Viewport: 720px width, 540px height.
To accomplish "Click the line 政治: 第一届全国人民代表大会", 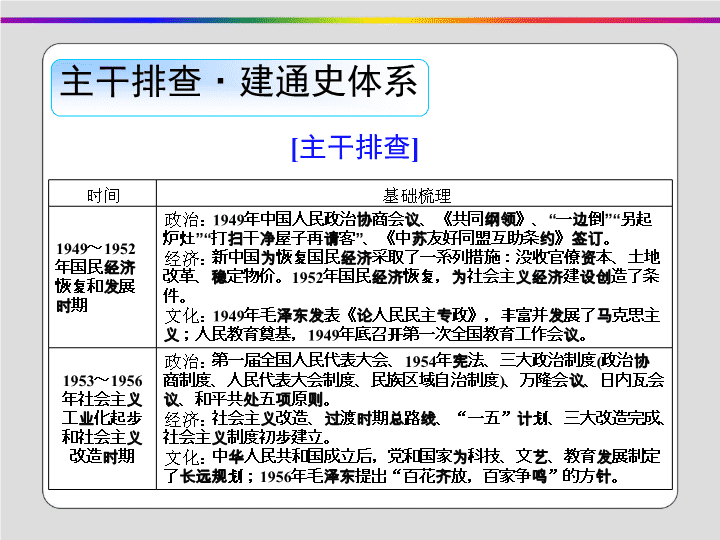I will pyautogui.click(x=407, y=360).
